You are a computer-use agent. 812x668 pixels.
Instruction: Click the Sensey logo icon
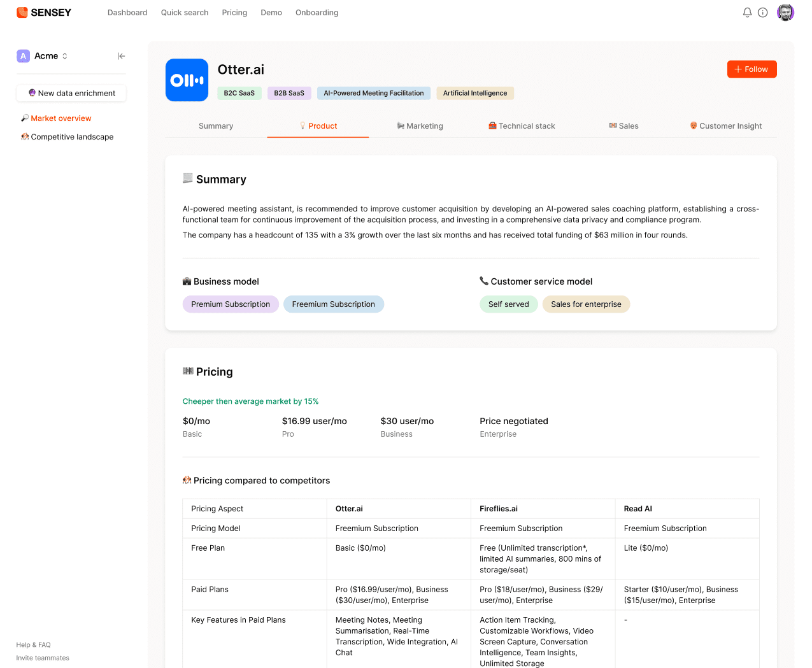pos(22,13)
